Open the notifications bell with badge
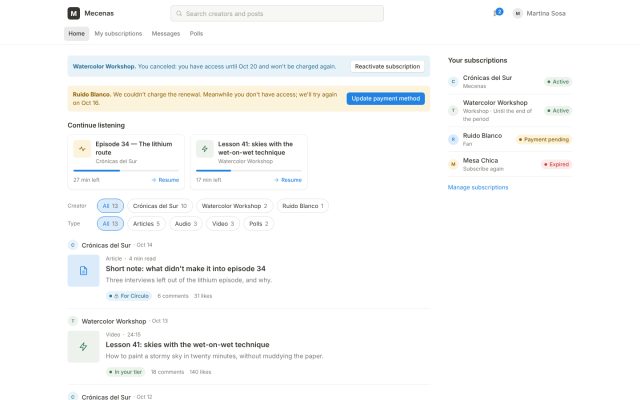This screenshot has width=640, height=400. (498, 13)
